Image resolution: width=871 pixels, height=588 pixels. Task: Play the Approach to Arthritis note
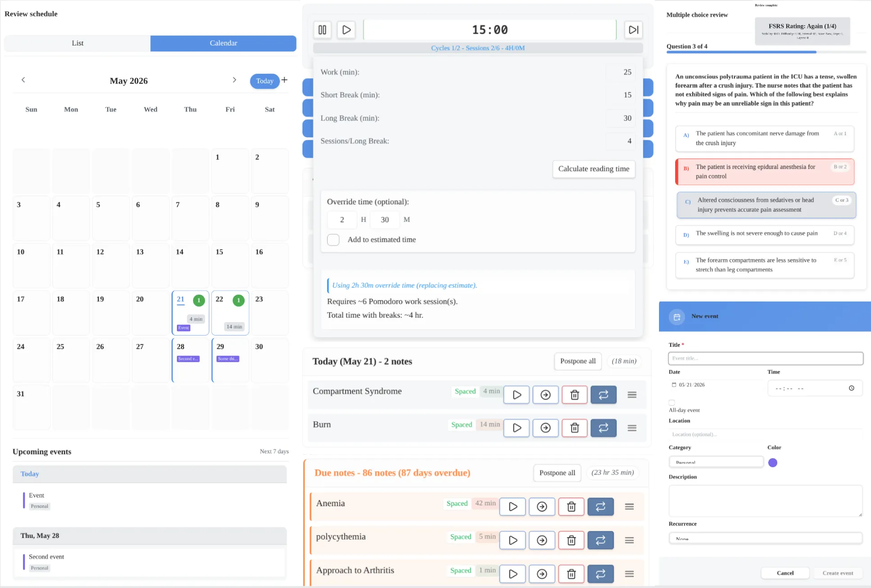click(x=513, y=574)
